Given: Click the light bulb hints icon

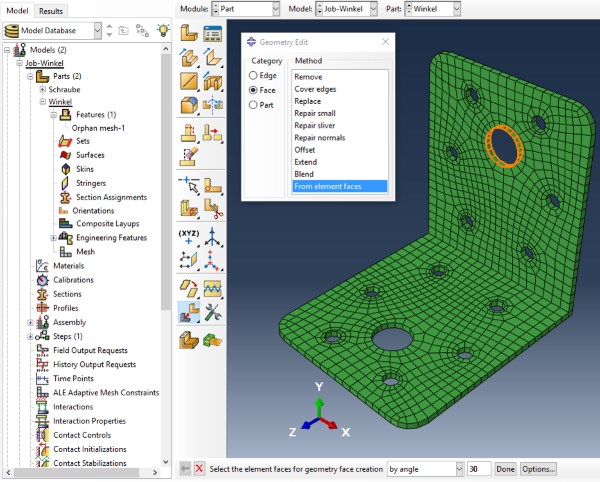Looking at the screenshot, I should [163, 30].
